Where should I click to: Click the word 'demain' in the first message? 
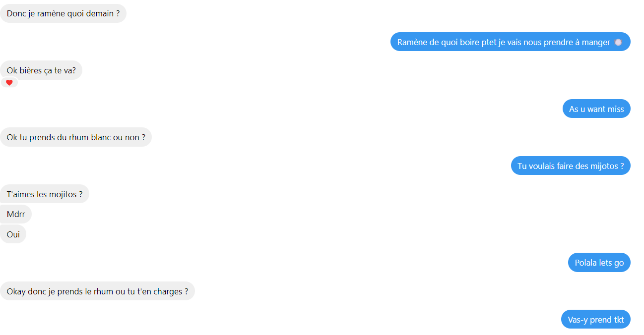pos(100,13)
